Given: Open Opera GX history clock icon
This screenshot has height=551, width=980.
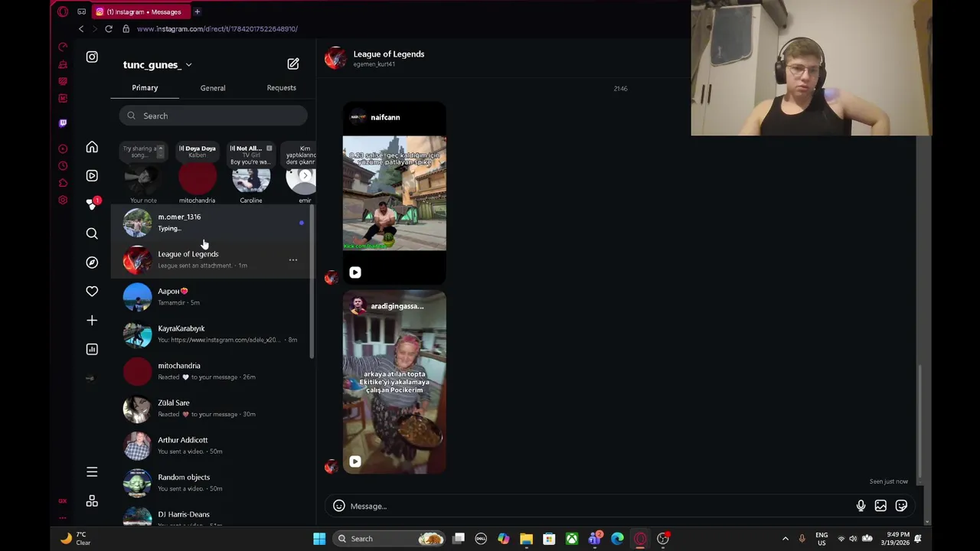Looking at the screenshot, I should (63, 165).
